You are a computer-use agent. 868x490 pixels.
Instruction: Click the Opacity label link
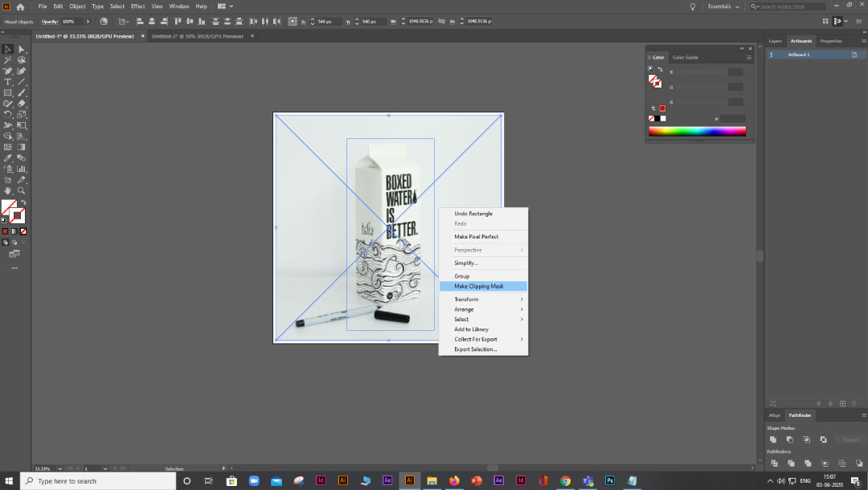[50, 22]
